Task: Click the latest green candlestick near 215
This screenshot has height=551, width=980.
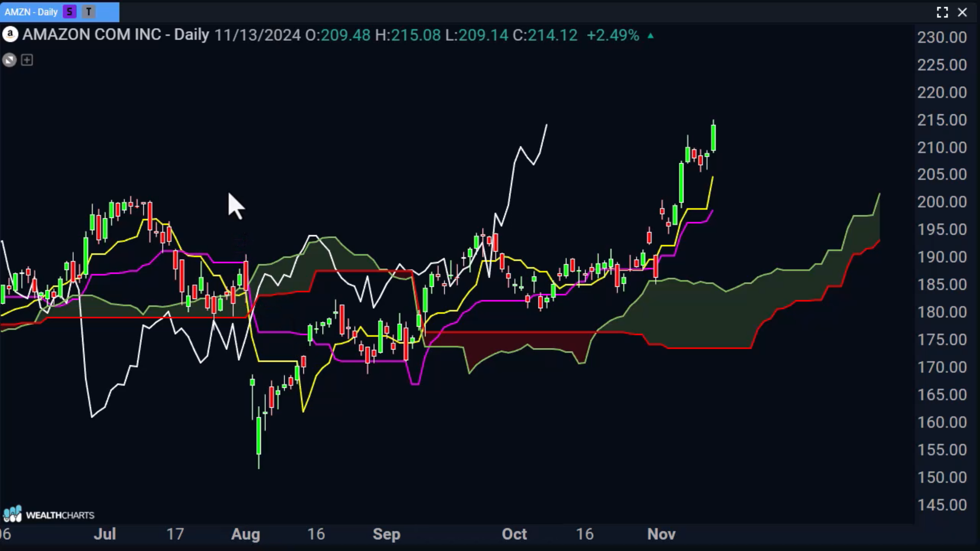Action: pyautogui.click(x=714, y=137)
